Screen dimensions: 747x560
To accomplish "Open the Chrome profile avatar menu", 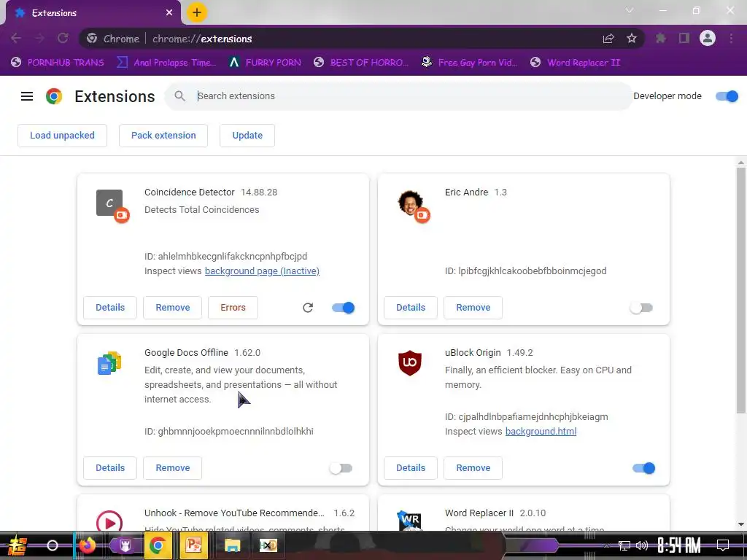I will click(708, 38).
